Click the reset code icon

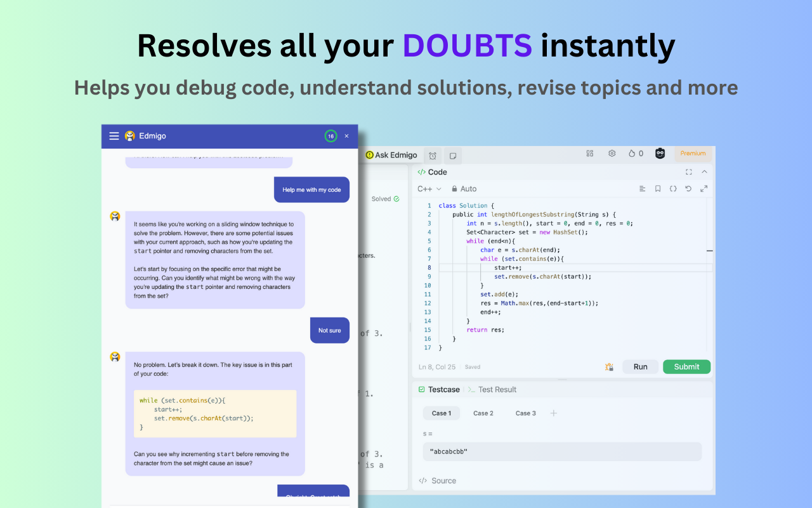point(688,189)
